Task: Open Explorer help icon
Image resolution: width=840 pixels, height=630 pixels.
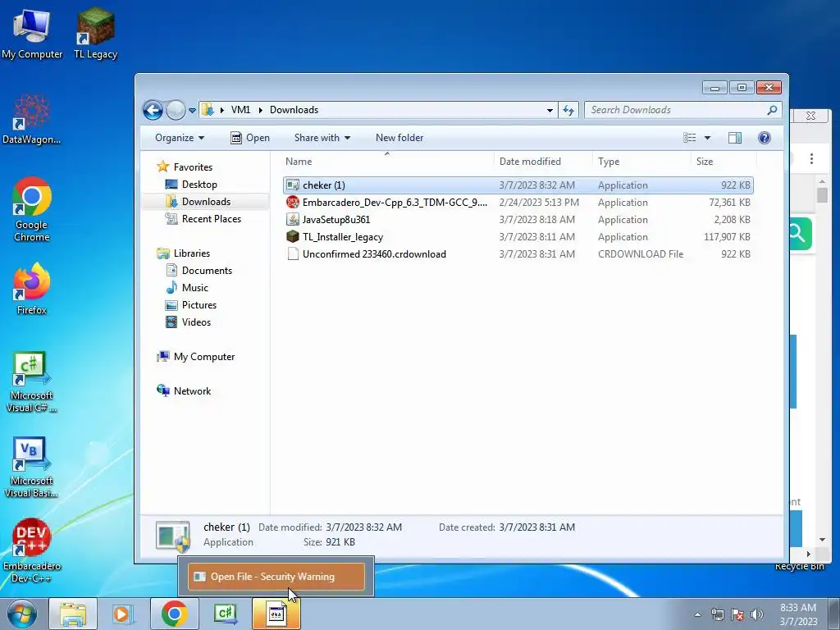Action: 765,138
